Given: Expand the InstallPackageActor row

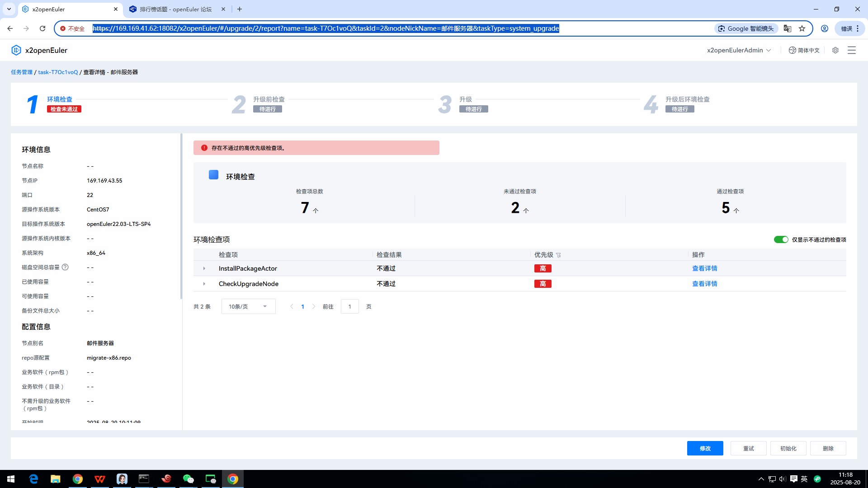Looking at the screenshot, I should [204, 268].
